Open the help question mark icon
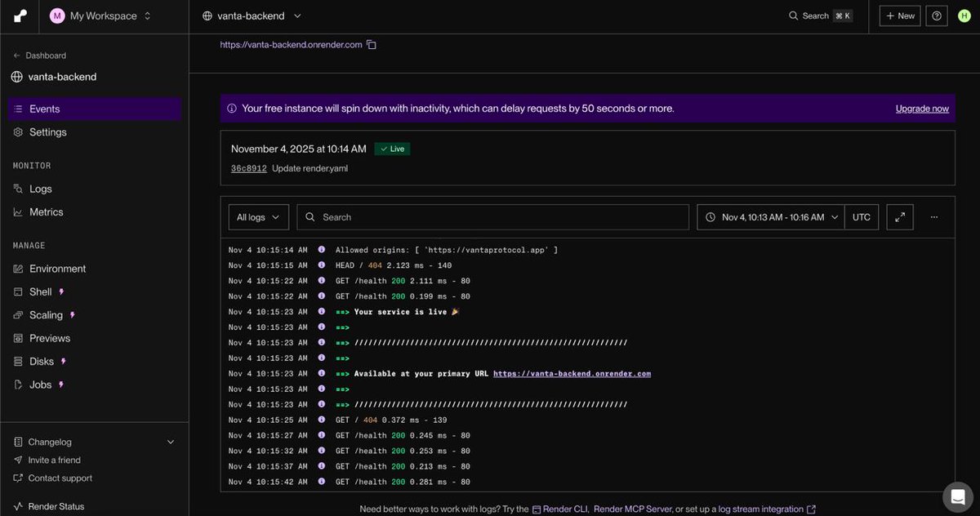This screenshot has height=516, width=980. (x=937, y=16)
